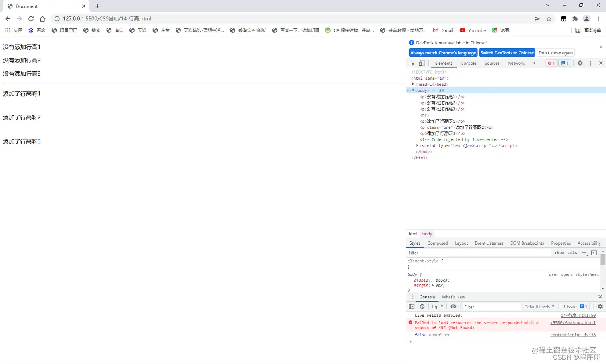Go to the browser home page
This screenshot has height=364, width=606.
pos(42,19)
